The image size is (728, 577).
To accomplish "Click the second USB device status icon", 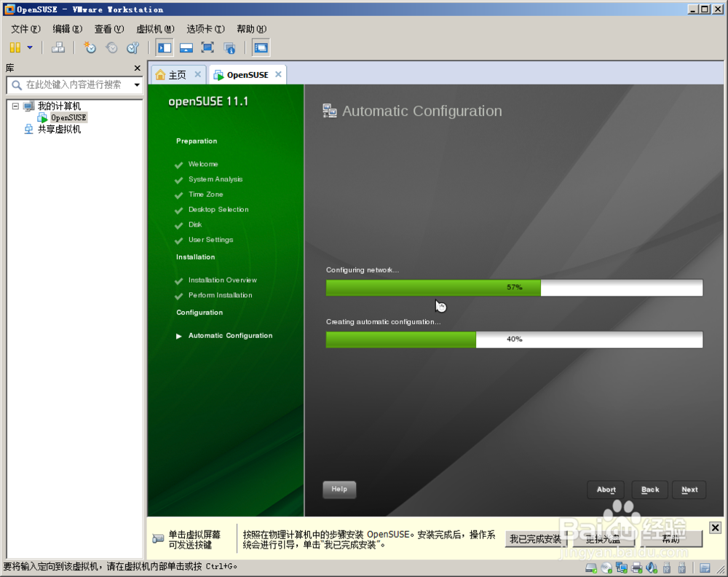I will pyautogui.click(x=682, y=568).
